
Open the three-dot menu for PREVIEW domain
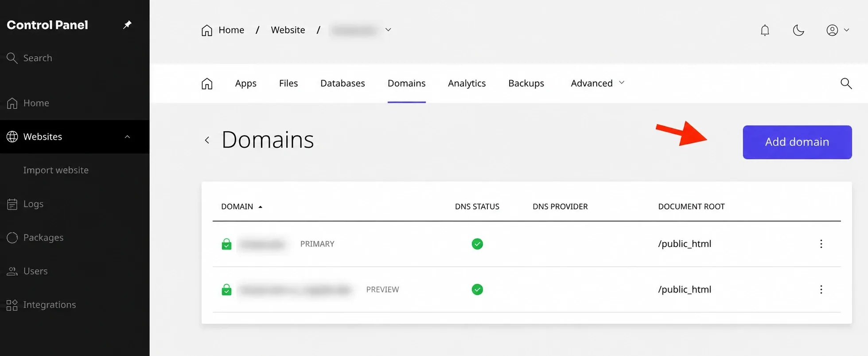click(821, 289)
